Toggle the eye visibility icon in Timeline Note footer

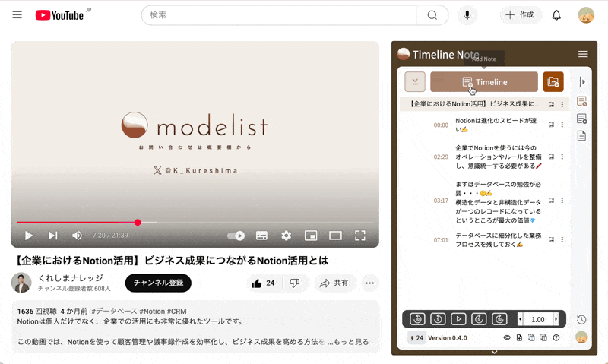pos(507,337)
